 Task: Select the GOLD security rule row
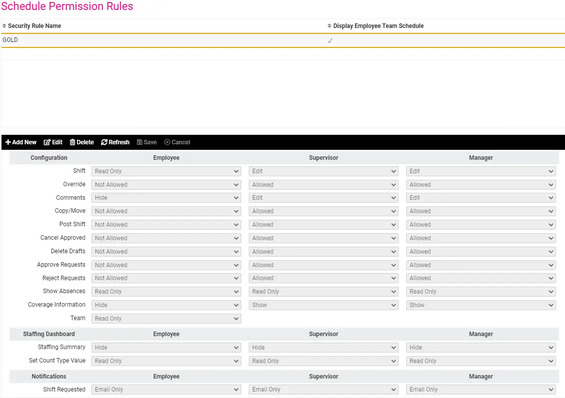(282, 40)
